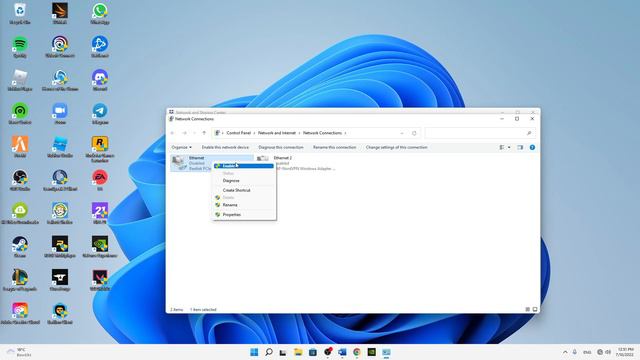This screenshot has width=640, height=360.
Task: Open the GeForce Experience shortcut
Action: coord(100,247)
